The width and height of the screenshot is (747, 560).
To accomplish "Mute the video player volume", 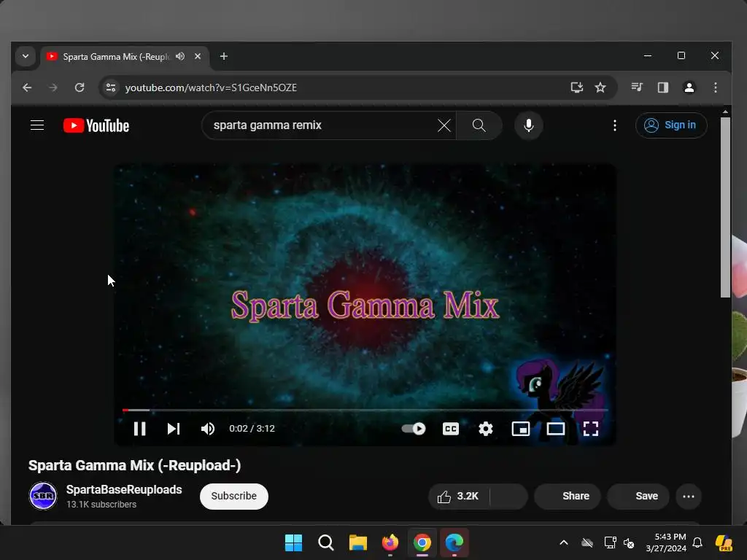I will pyautogui.click(x=208, y=429).
